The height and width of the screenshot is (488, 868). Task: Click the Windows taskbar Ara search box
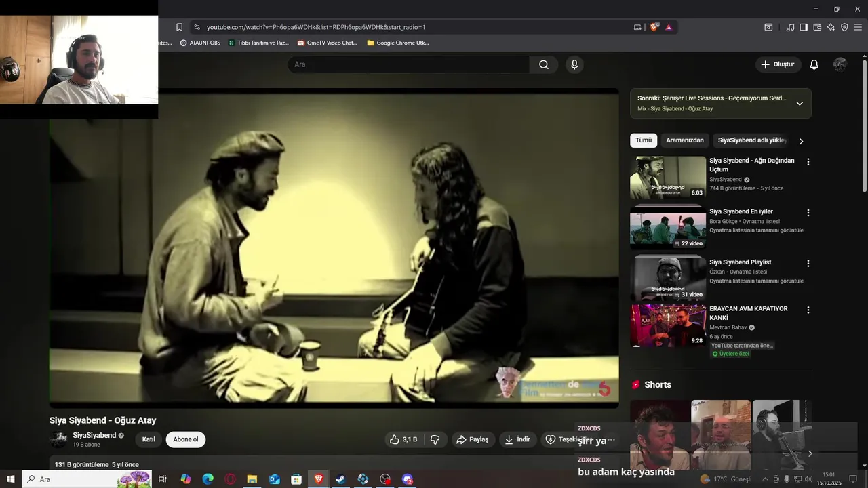pos(87,479)
